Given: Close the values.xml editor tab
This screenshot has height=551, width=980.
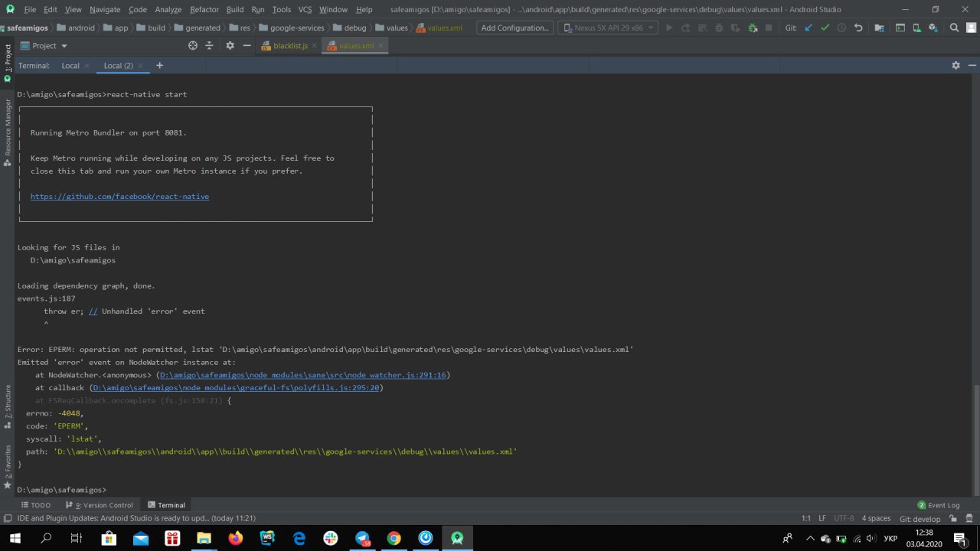Looking at the screenshot, I should 381,46.
